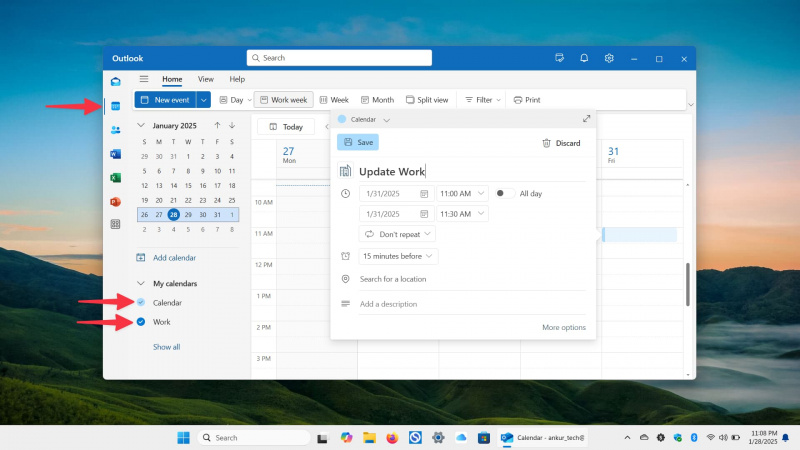This screenshot has height=450, width=800.
Task: Switch to Work week view
Action: pos(284,100)
